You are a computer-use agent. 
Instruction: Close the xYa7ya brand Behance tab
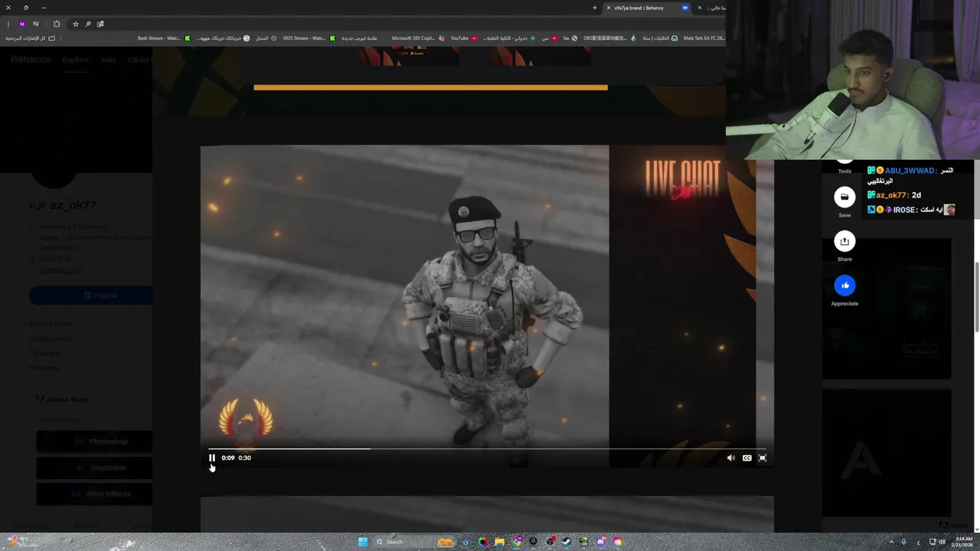click(609, 8)
